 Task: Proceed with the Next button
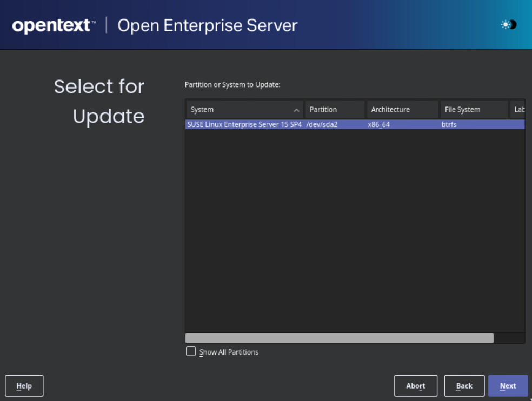point(508,386)
